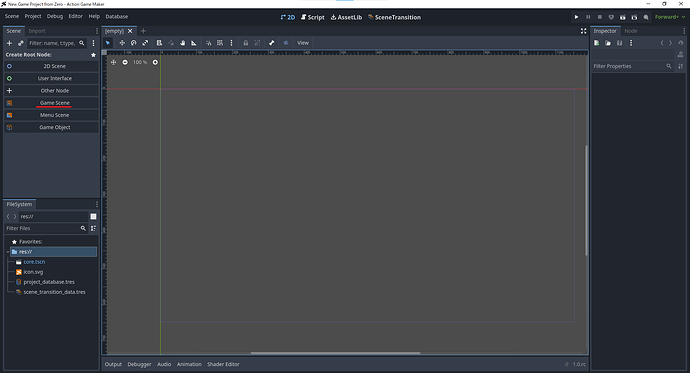The image size is (690, 373).
Task: Switch to the Script workspace
Action: (313, 17)
